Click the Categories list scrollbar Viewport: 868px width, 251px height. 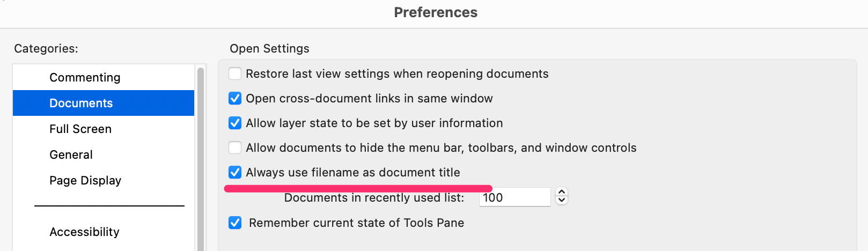click(x=201, y=161)
